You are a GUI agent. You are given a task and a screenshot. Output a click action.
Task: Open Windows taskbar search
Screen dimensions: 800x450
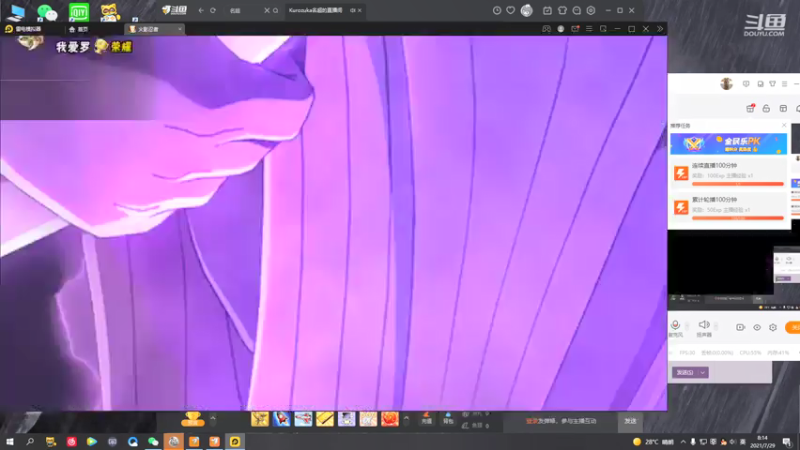coord(30,441)
